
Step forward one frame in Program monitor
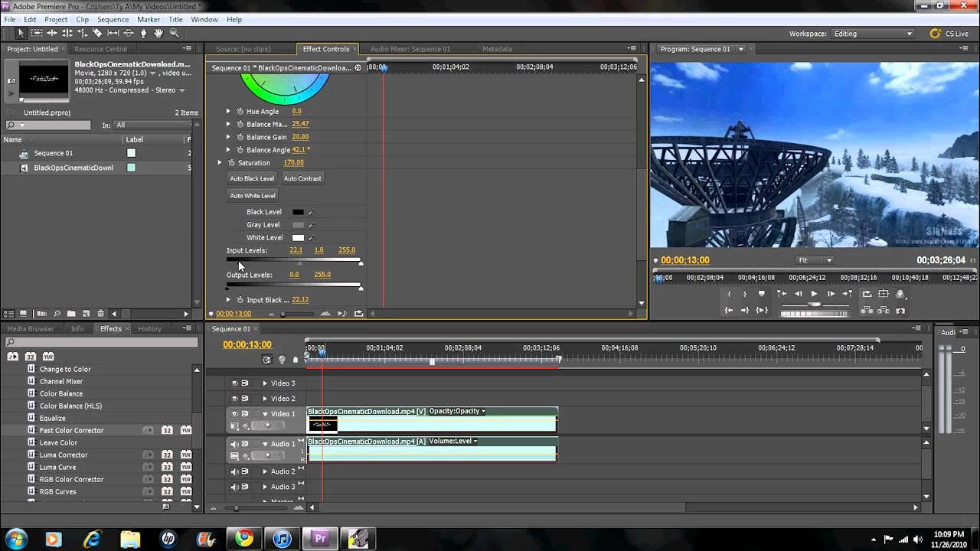pyautogui.click(x=831, y=294)
